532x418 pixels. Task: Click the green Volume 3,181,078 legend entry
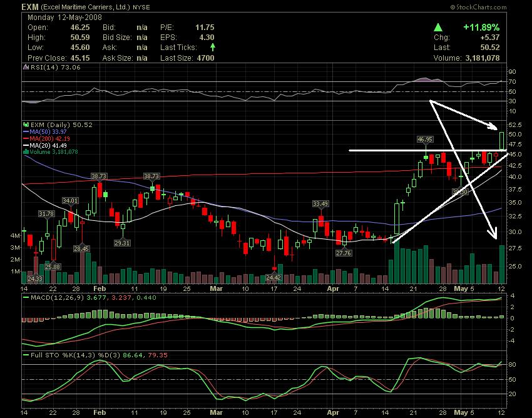[x=54, y=151]
